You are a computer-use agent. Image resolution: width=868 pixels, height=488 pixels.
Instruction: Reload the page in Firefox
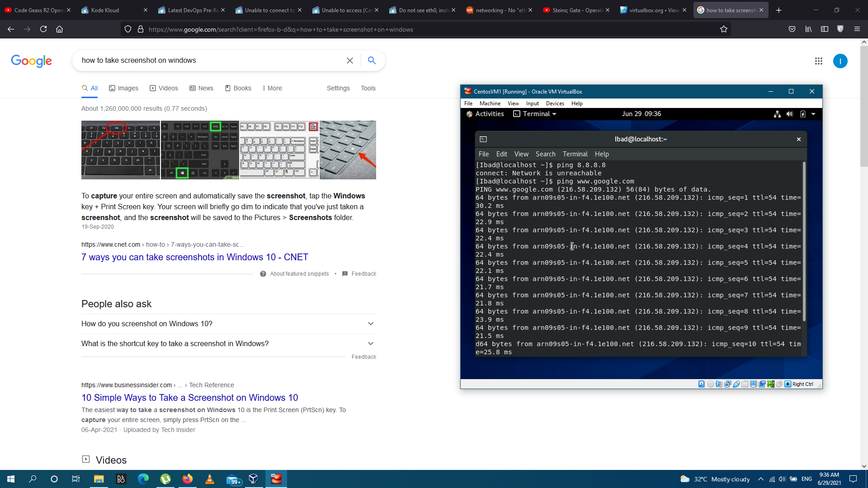tap(43, 29)
